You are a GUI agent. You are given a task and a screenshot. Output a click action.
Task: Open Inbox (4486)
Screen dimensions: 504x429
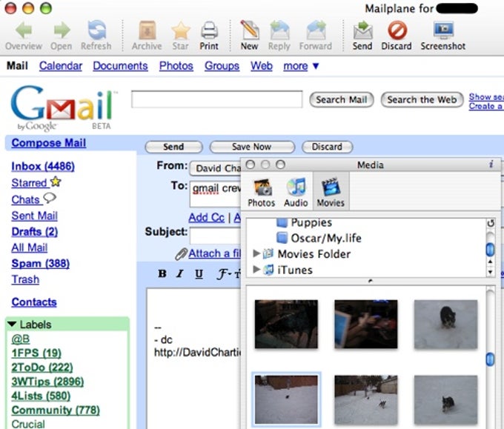(x=43, y=167)
